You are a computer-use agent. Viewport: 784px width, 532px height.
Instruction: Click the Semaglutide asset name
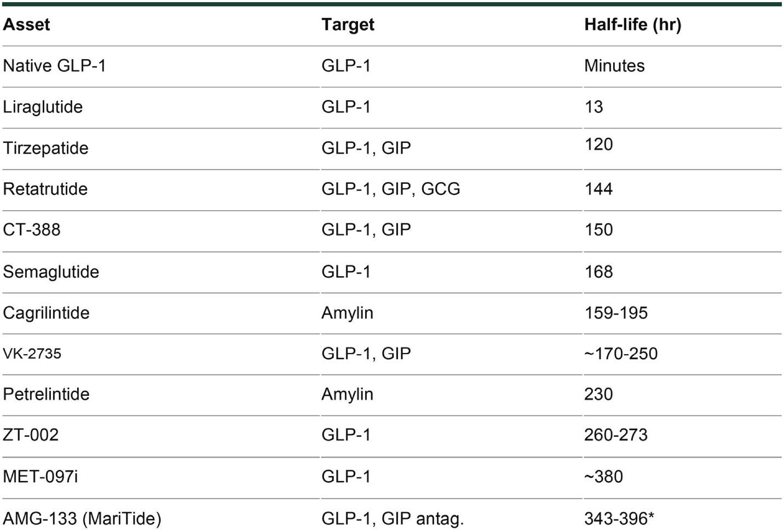click(x=51, y=271)
